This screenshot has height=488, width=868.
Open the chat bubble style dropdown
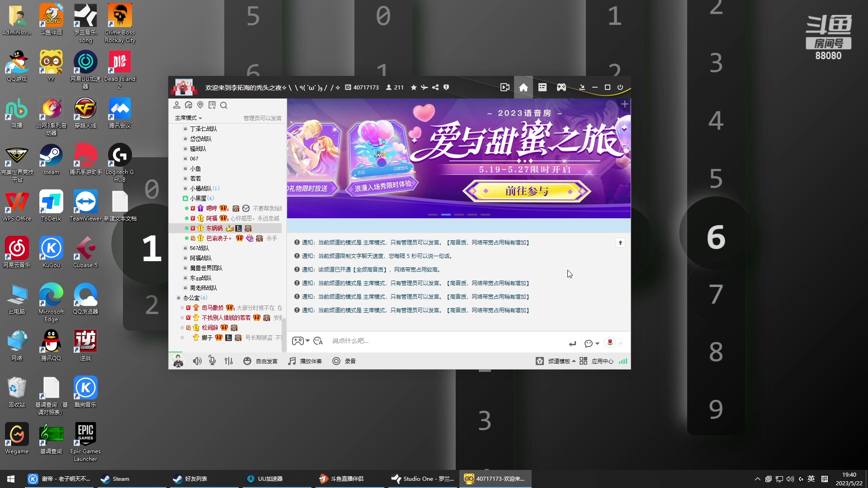(592, 343)
